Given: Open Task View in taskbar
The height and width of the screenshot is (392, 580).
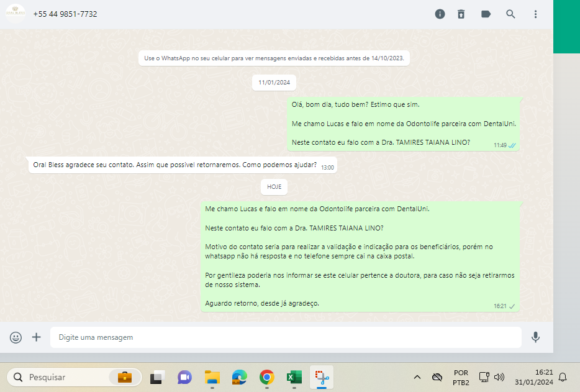Looking at the screenshot, I should (x=157, y=377).
